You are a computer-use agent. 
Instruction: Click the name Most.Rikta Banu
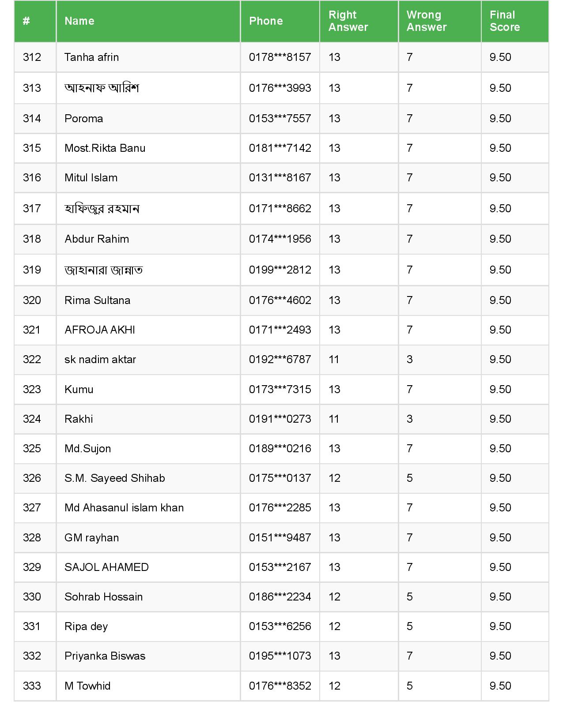105,148
